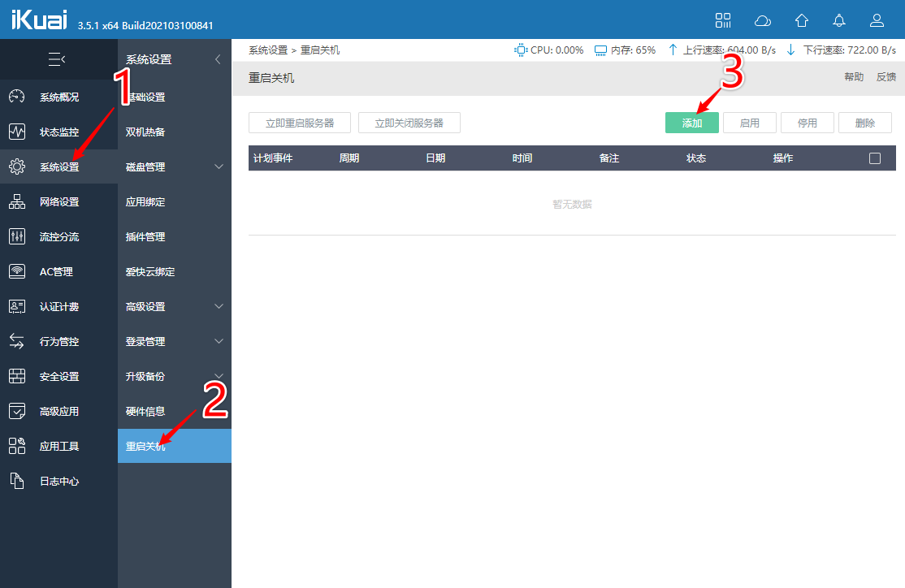Collapse the main sidebar with the hamburger icon

tap(57, 58)
